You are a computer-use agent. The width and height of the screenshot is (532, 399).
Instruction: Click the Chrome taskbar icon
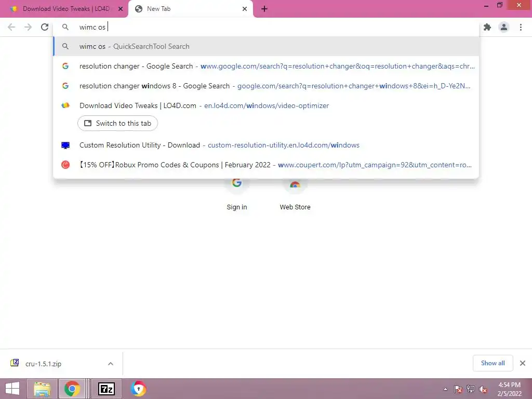point(72,389)
